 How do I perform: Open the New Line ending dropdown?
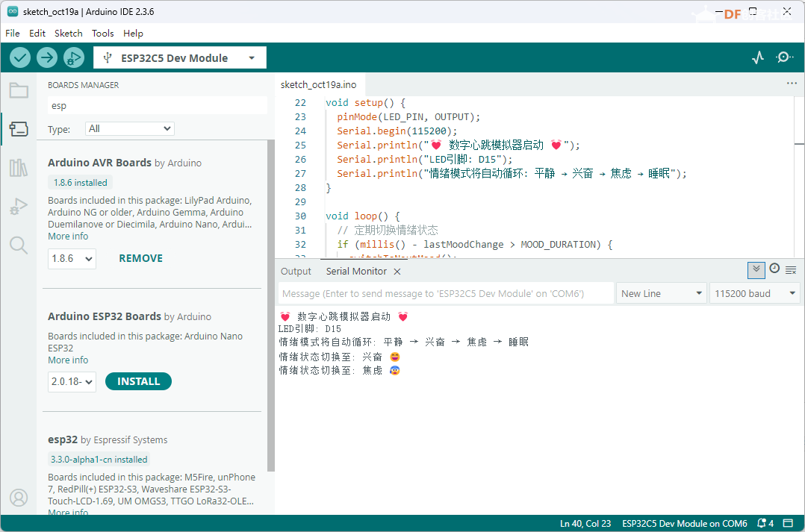tap(662, 293)
